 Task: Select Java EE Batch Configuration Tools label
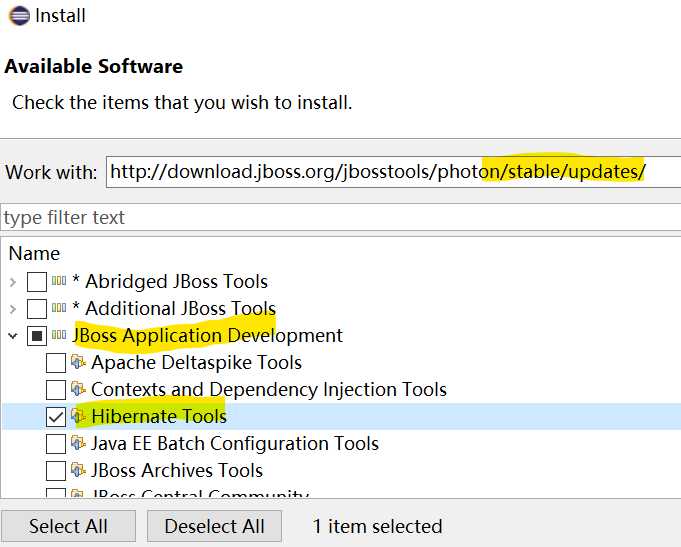point(235,444)
